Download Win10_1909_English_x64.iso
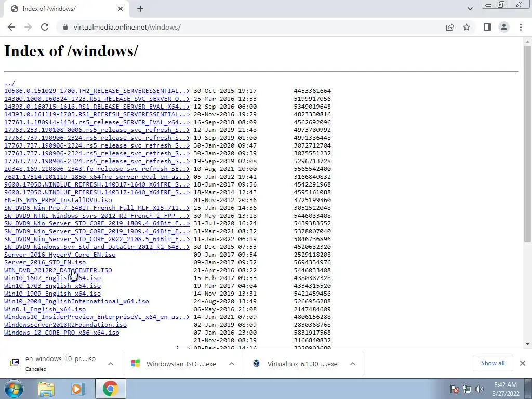Image resolution: width=532 pixels, height=399 pixels. point(52,294)
